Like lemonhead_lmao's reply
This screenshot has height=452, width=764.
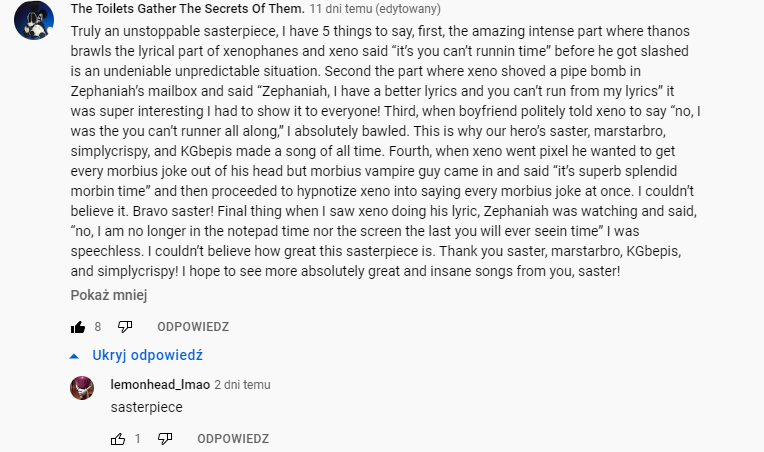click(118, 439)
